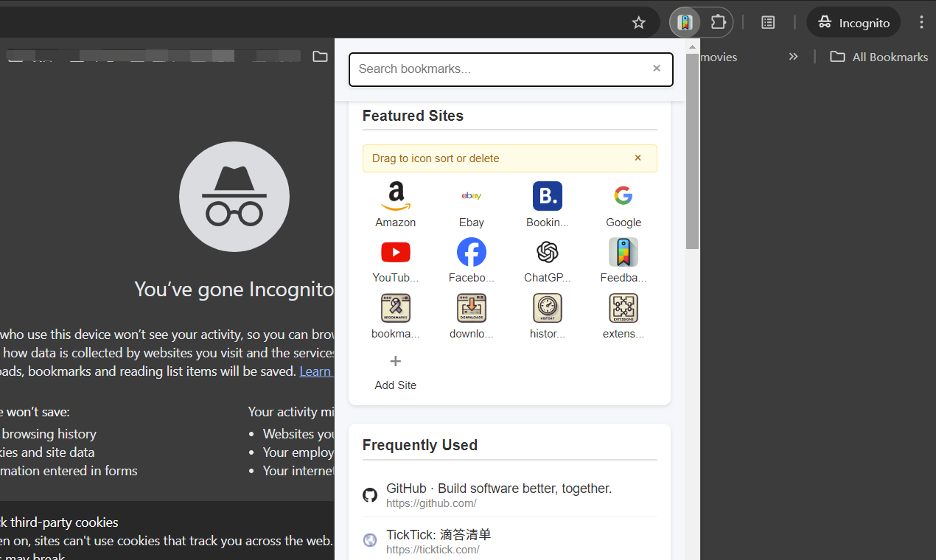
Task: Open the unnamed folder icon on bookmarks bar
Action: pyautogui.click(x=320, y=57)
